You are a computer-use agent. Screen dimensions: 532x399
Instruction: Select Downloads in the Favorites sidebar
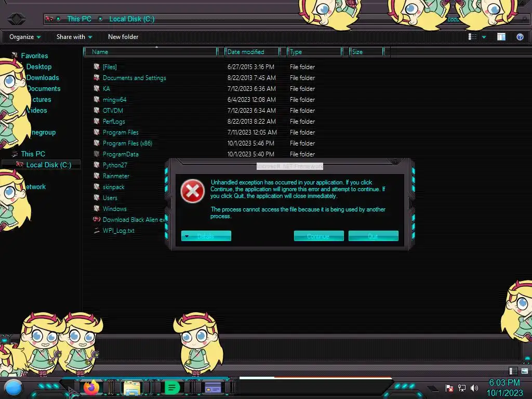(x=43, y=77)
